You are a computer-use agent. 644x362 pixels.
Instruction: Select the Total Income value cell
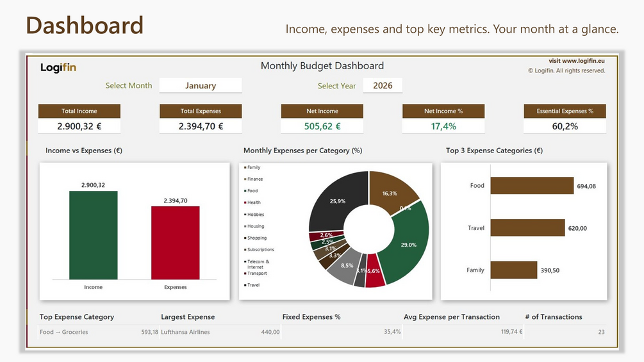click(x=79, y=126)
